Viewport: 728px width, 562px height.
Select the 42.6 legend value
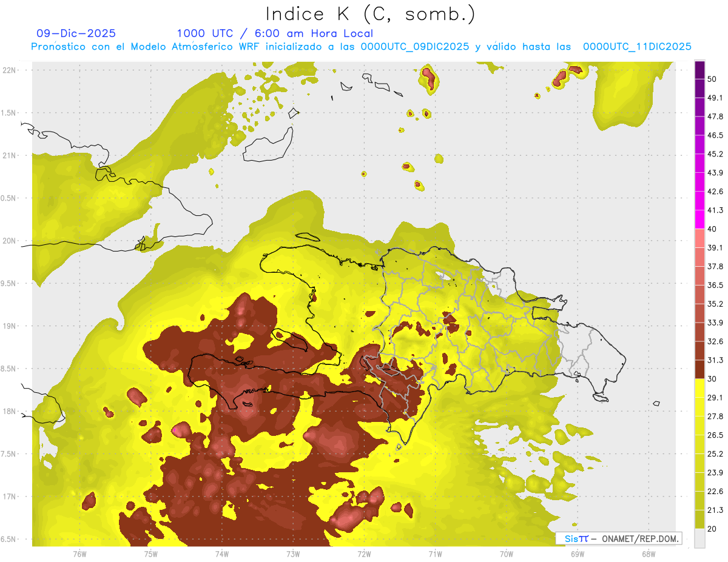pyautogui.click(x=715, y=192)
